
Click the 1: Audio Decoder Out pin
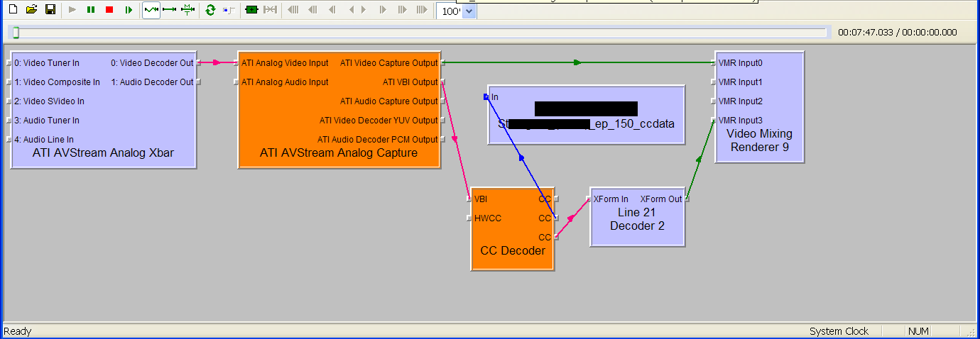[152, 82]
